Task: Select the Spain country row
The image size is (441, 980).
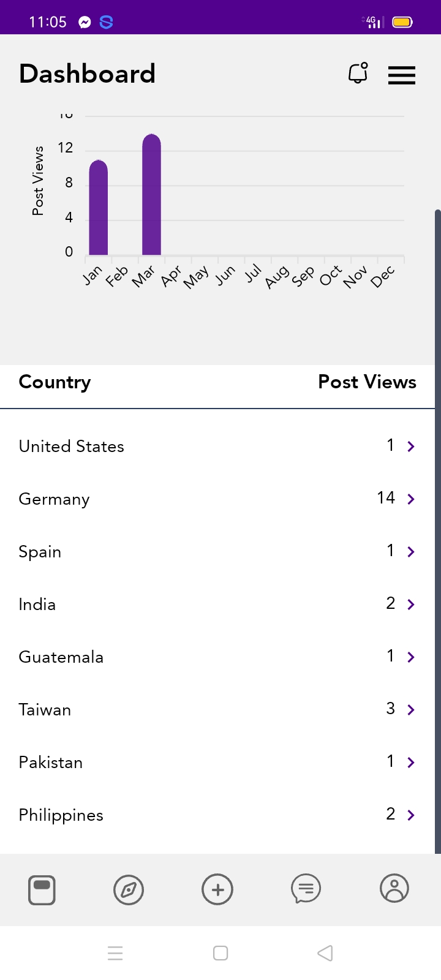Action: 217,551
